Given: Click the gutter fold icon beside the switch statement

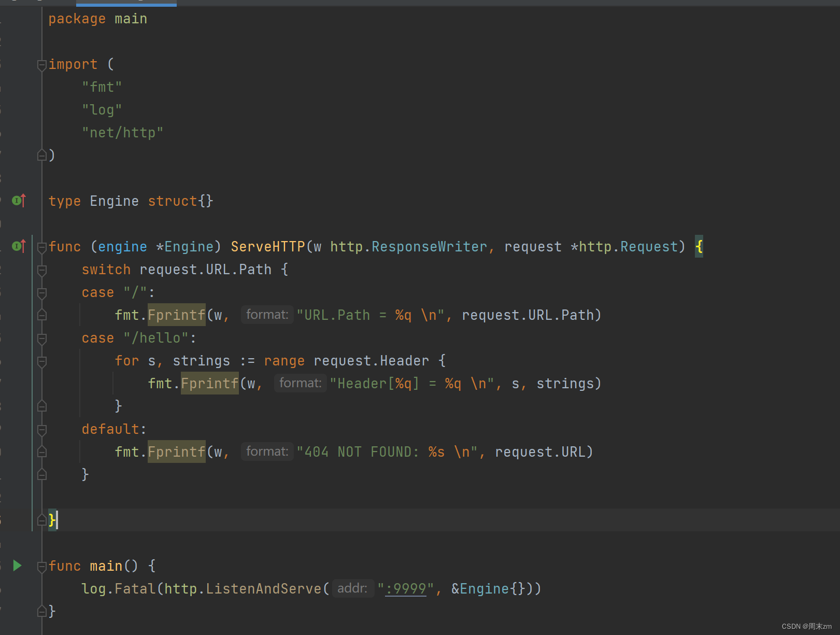Looking at the screenshot, I should (42, 270).
